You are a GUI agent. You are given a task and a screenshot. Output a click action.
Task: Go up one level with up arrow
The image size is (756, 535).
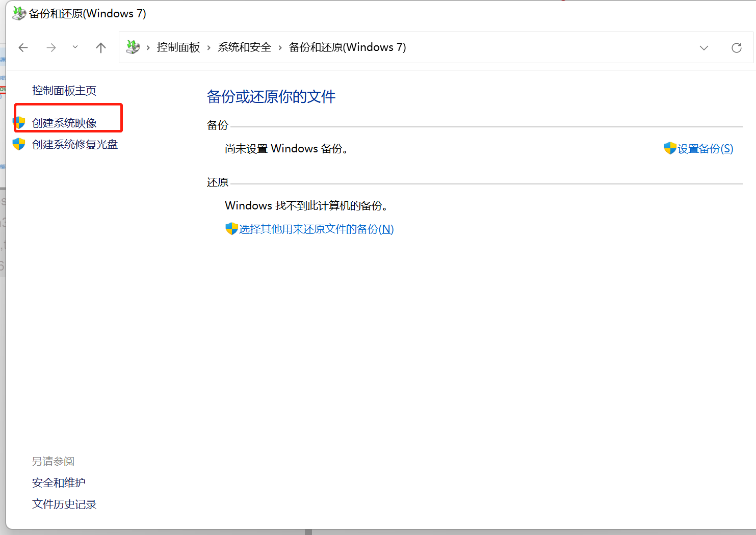(x=101, y=48)
